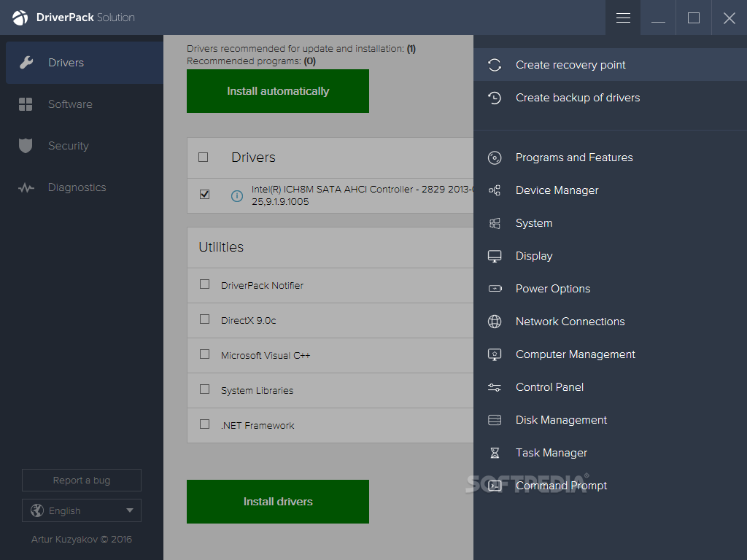The height and width of the screenshot is (560, 747).
Task: Check the .NET Framework checkbox
Action: [204, 424]
